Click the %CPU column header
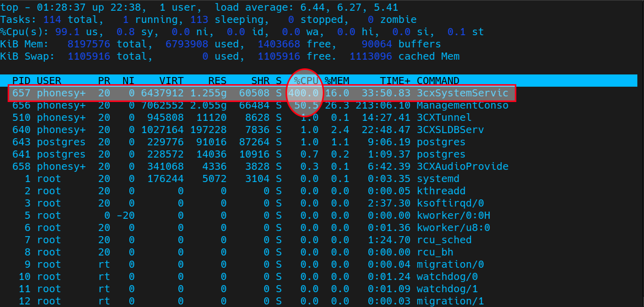 (x=306, y=81)
